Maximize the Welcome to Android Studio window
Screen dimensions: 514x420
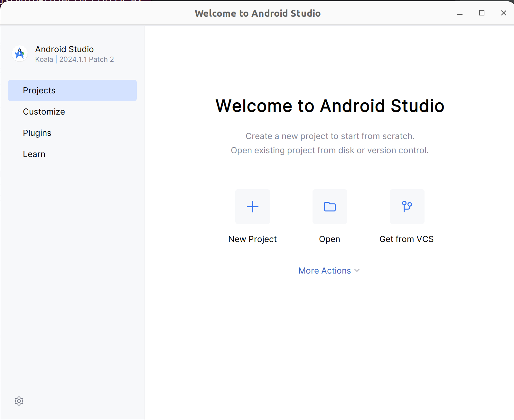tap(482, 13)
